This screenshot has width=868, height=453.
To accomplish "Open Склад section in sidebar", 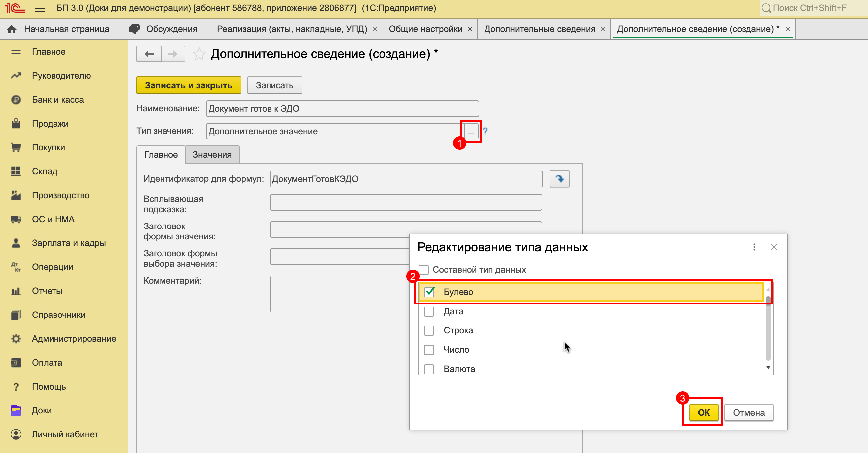I will [x=45, y=171].
